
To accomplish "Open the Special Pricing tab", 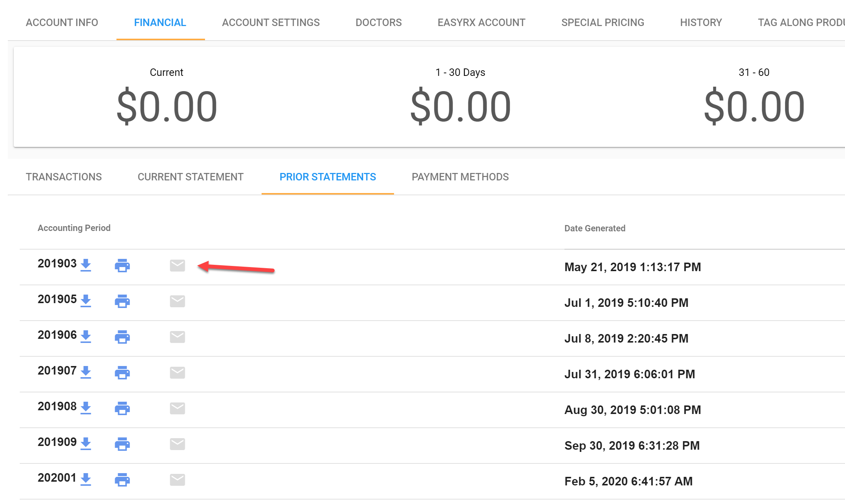I will point(602,23).
